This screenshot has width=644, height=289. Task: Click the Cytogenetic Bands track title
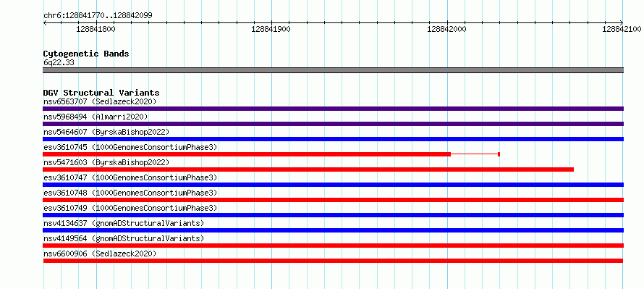point(86,54)
